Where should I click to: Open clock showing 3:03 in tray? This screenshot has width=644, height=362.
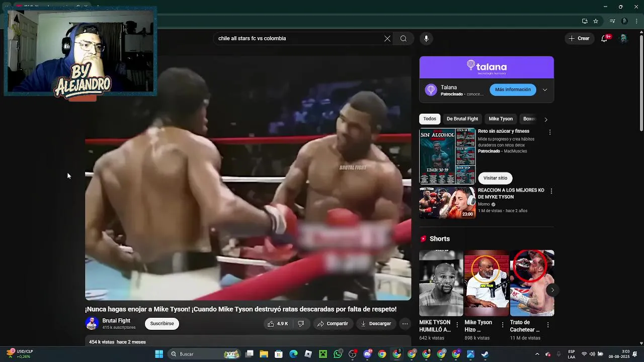619,354
